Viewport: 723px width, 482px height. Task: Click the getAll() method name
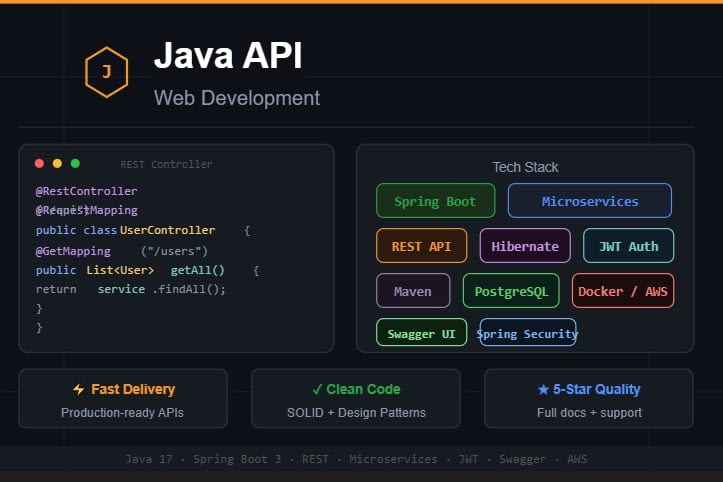point(197,270)
